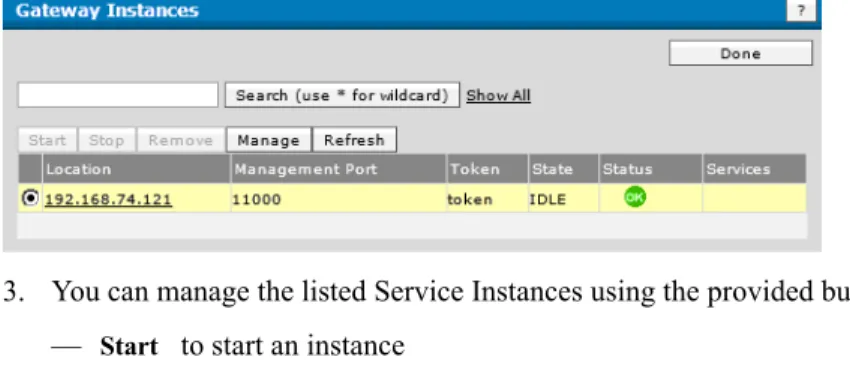This screenshot has height=366, width=850.
Task: Open the help question mark icon
Action: coord(801,10)
